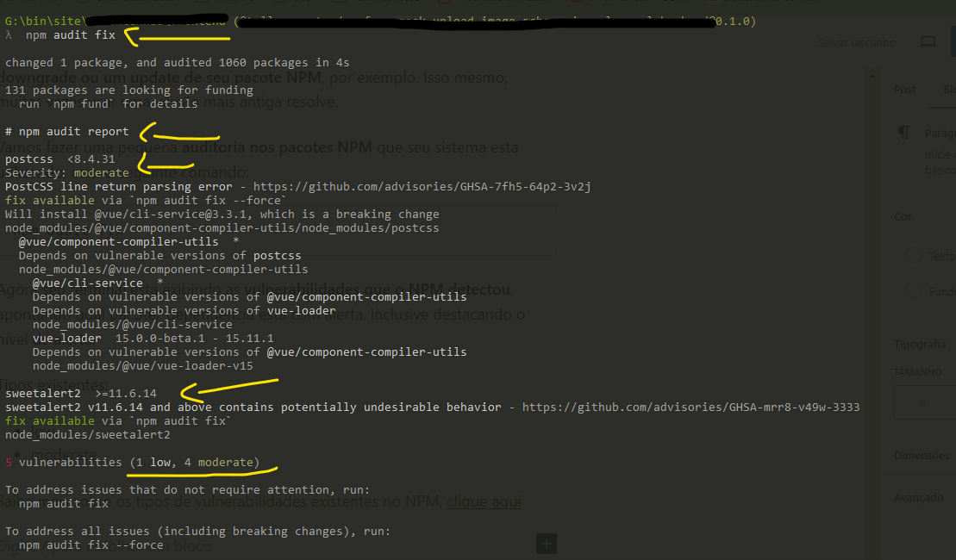Click the TAMANHO font size field
This screenshot has height=560, width=956.
point(924,401)
